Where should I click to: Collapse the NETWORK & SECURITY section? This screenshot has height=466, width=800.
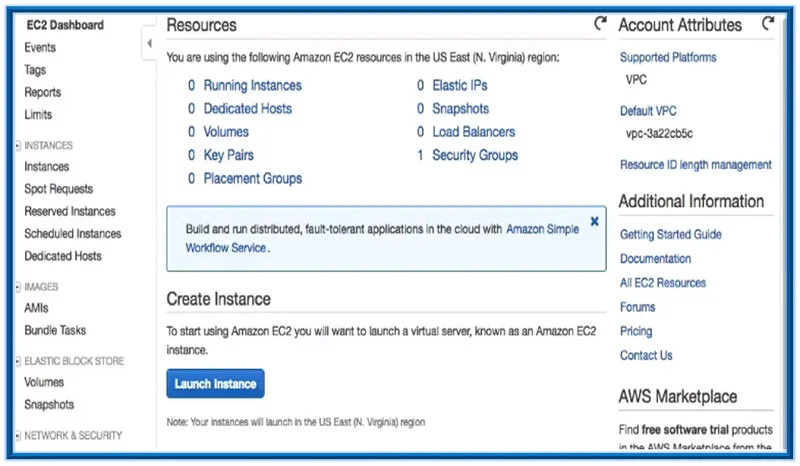(x=18, y=436)
